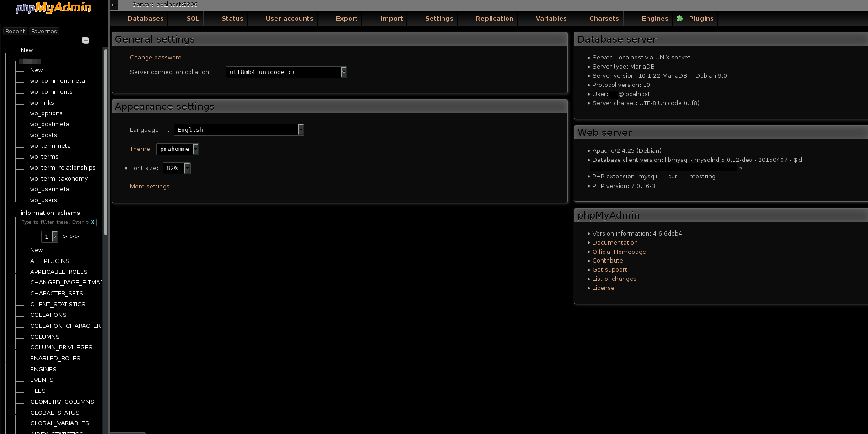Click the Favorites button
Viewport: 868px width, 434px height.
tap(44, 32)
